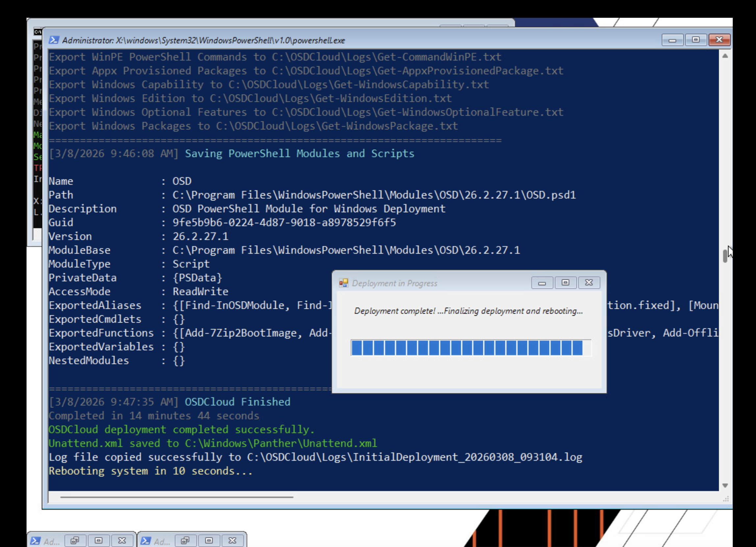Viewport: 756px width, 547px height.
Task: Click the AccessMode value 'ReadWrite'
Action: click(x=200, y=292)
